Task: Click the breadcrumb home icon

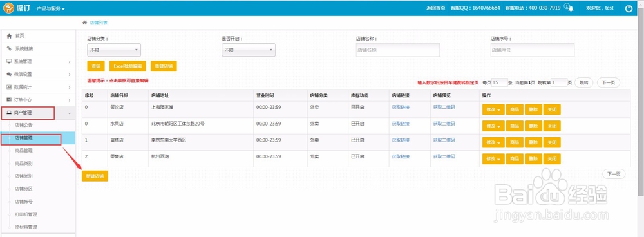Action: click(x=84, y=23)
